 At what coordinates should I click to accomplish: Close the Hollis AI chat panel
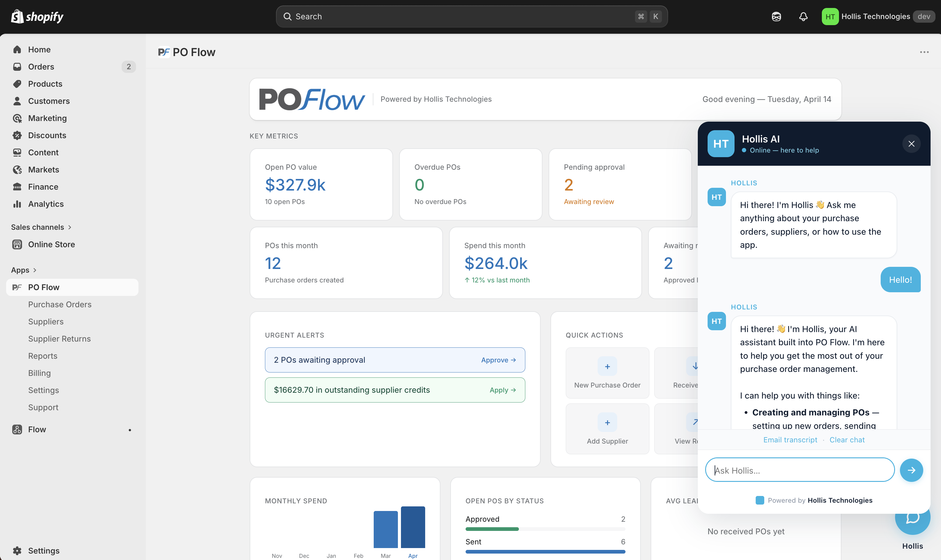911,144
